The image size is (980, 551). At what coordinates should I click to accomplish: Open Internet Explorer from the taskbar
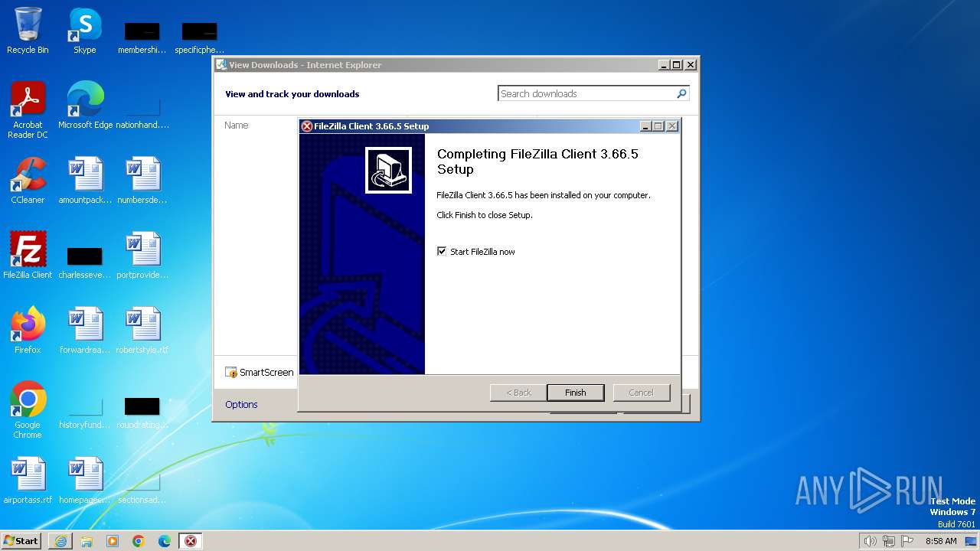tap(60, 541)
